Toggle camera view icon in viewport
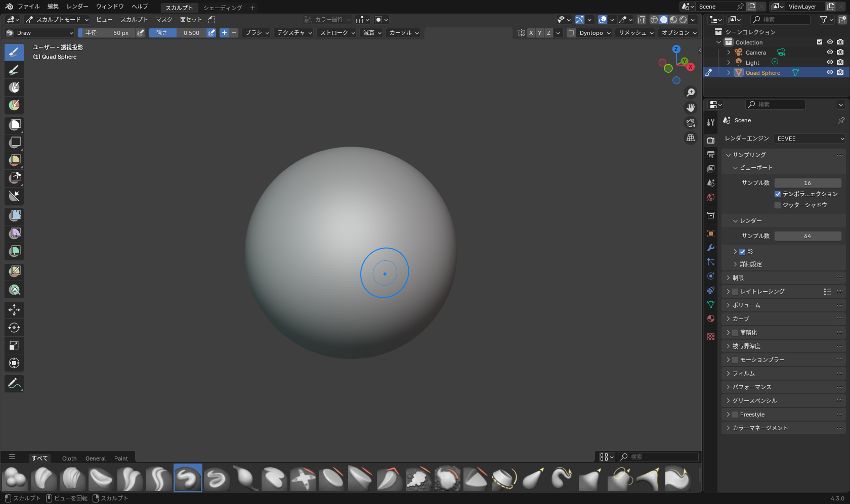 pyautogui.click(x=691, y=123)
